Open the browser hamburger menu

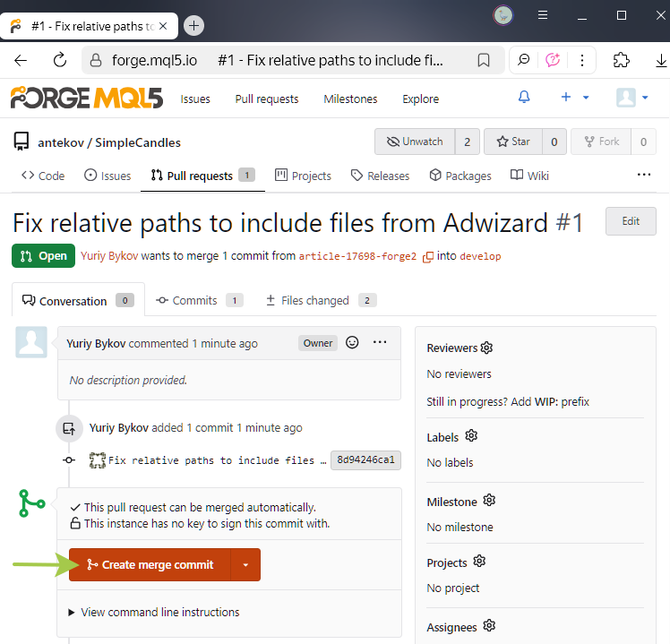click(543, 15)
